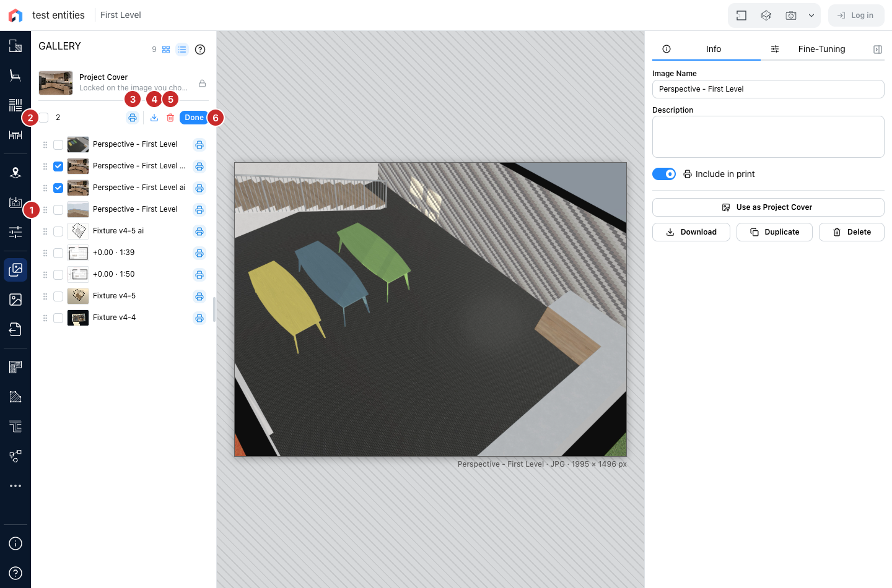The image size is (892, 588).
Task: Toggle print icon for Fixture v4-5 ai
Action: click(x=199, y=231)
